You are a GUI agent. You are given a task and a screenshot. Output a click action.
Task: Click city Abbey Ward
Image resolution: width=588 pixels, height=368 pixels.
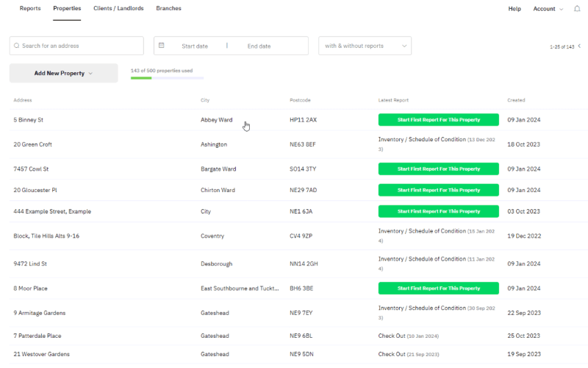[x=216, y=120]
